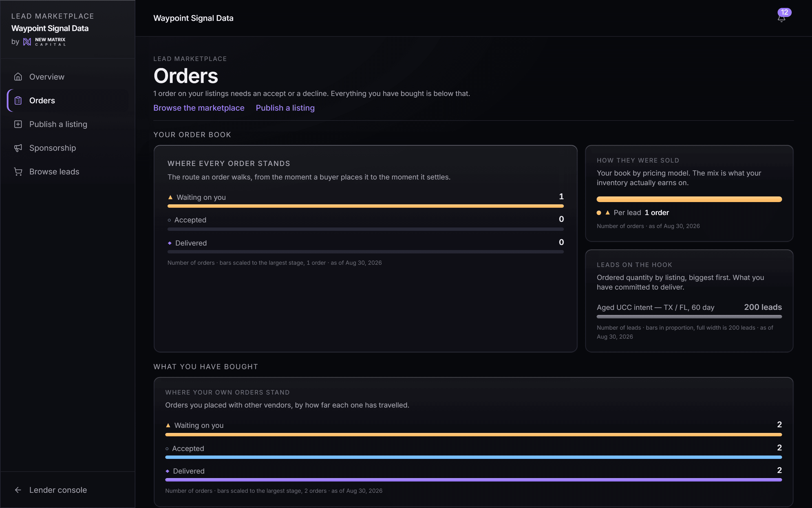Click the order book Waiting on you orange bar
The image size is (812, 508).
(x=365, y=206)
